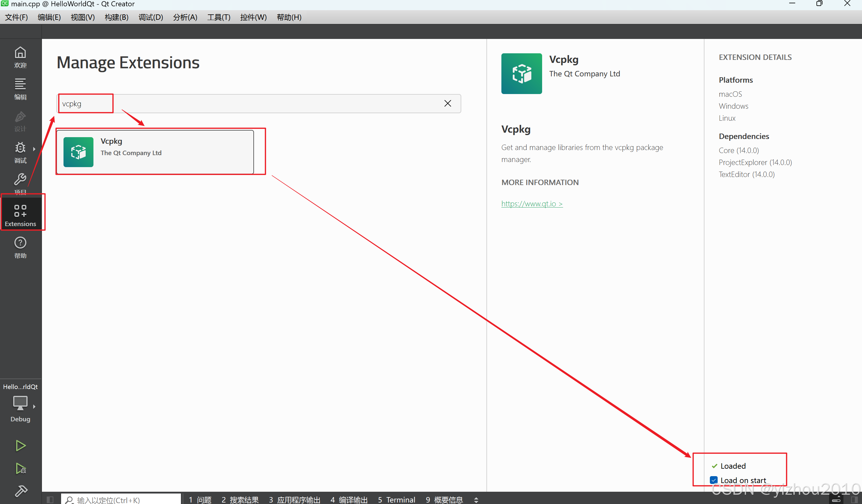Click the Vcpkg icon in result card

[x=78, y=152]
